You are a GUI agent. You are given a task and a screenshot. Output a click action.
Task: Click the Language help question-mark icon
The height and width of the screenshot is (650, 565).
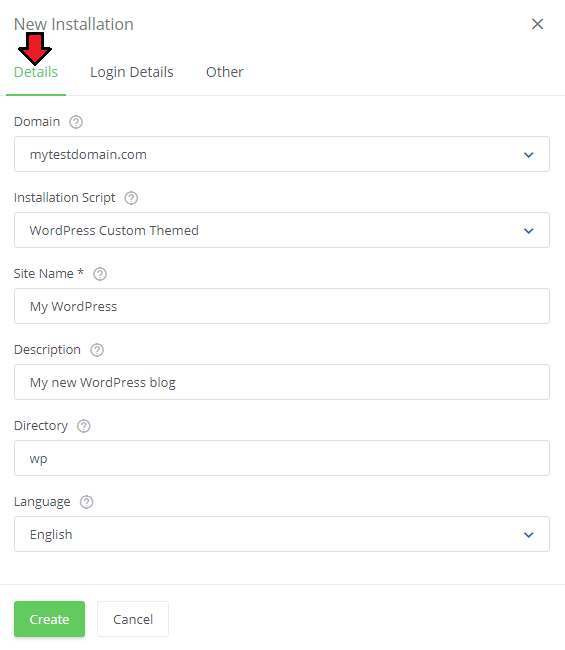point(86,502)
